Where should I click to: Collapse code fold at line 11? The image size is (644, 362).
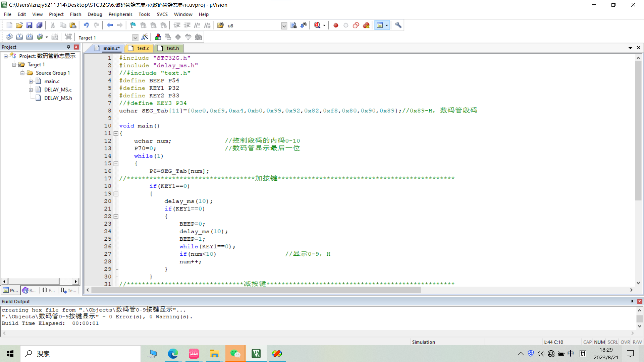[x=116, y=133]
